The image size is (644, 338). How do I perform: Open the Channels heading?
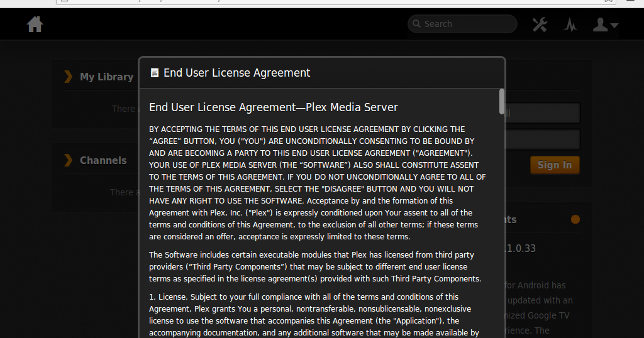coord(103,160)
